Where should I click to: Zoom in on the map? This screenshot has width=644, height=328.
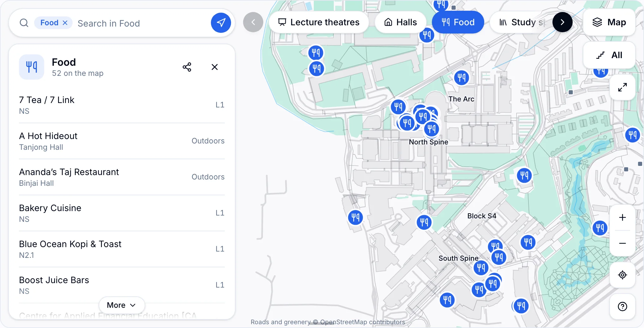pos(623,217)
